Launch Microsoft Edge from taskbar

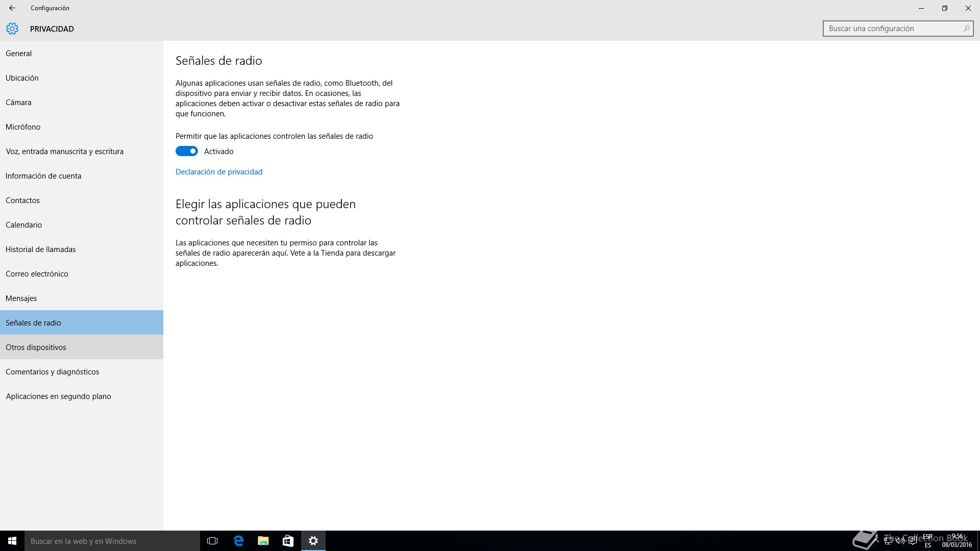[238, 541]
